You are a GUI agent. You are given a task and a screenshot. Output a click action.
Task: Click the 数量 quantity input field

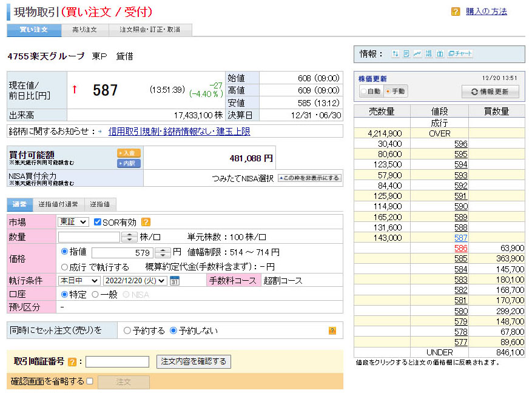90,237
